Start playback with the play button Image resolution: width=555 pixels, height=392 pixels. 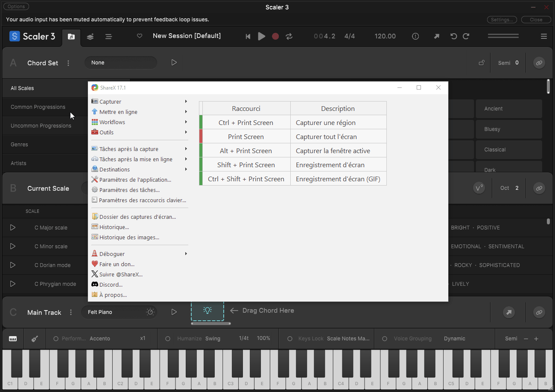[x=262, y=37]
